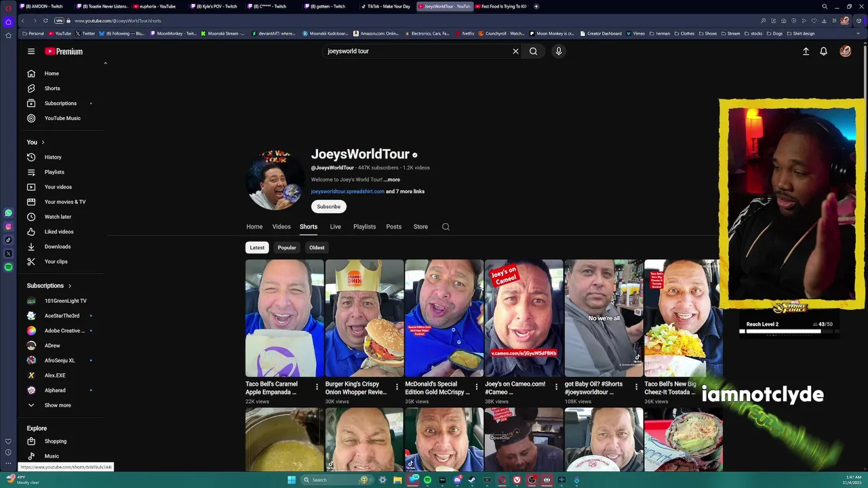Open Subscriptions in the sidebar
The image size is (868, 488).
tap(61, 103)
